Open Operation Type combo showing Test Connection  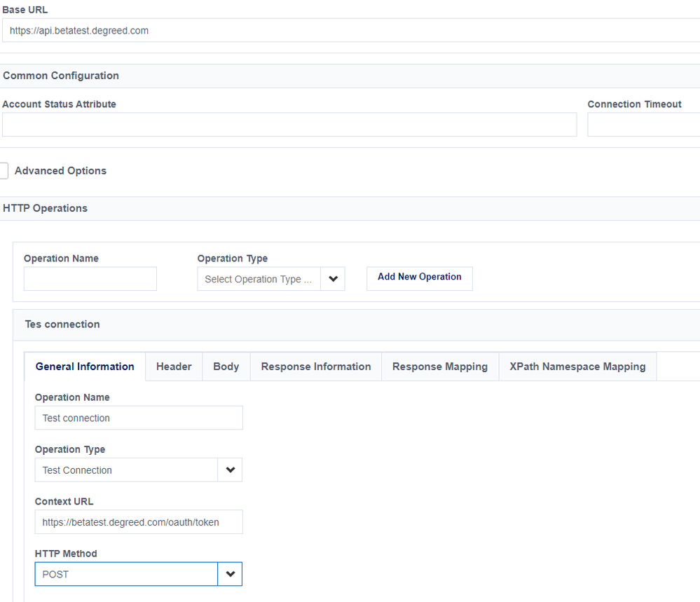pyautogui.click(x=126, y=470)
